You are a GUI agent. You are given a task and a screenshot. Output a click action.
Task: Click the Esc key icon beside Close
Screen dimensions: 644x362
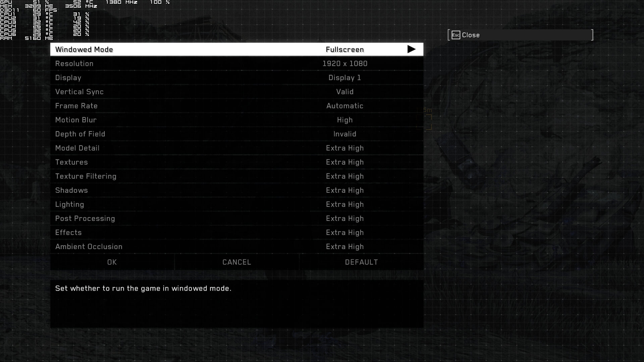pos(456,35)
